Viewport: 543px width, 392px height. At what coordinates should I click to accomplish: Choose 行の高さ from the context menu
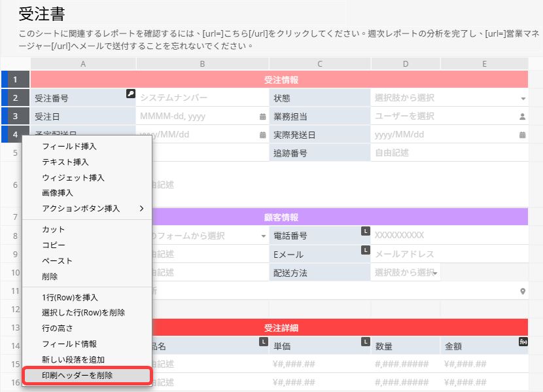pos(58,329)
